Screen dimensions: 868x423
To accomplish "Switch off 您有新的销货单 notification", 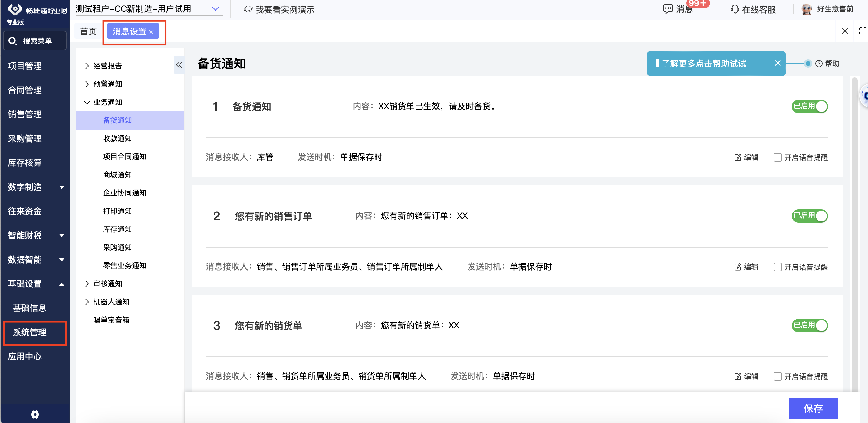I will (809, 325).
